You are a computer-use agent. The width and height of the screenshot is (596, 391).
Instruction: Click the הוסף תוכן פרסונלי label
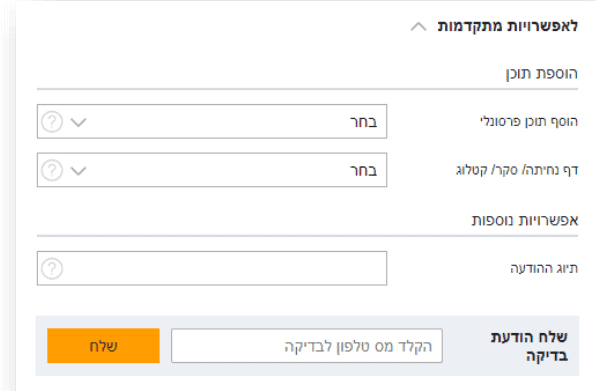pyautogui.click(x=529, y=122)
